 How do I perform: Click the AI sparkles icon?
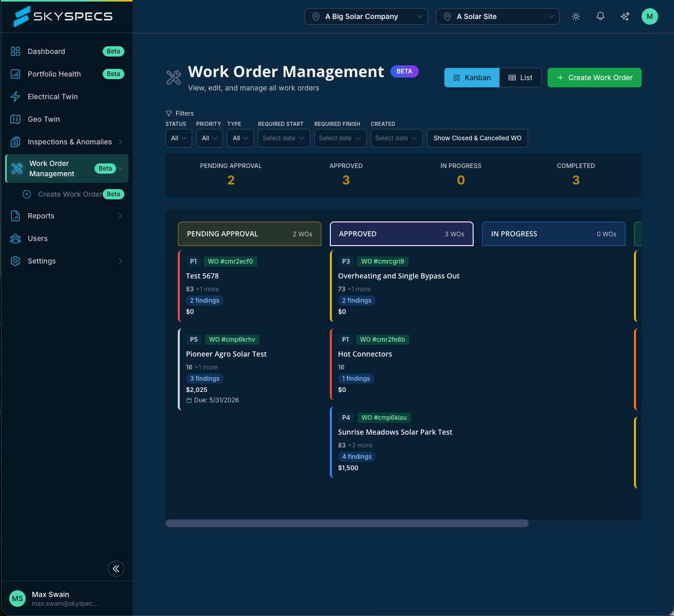pos(625,16)
